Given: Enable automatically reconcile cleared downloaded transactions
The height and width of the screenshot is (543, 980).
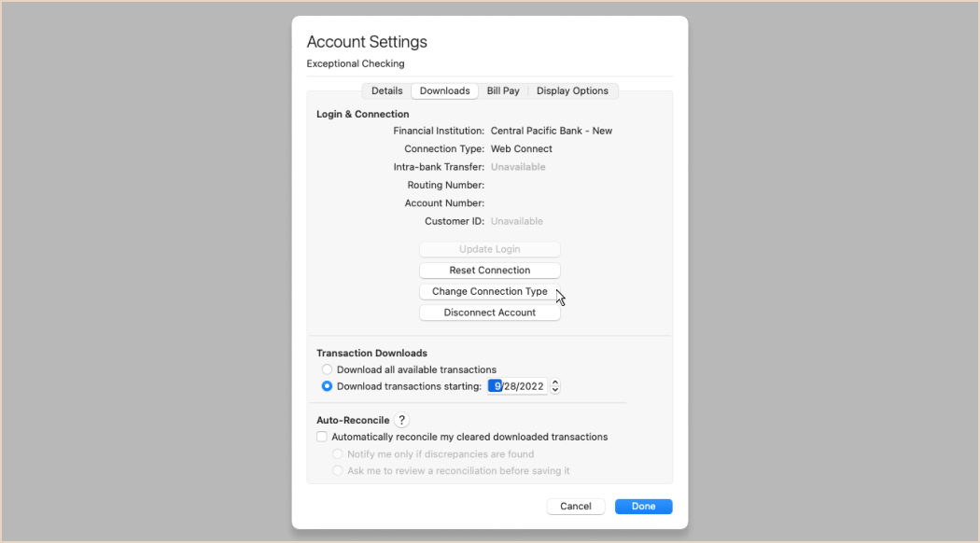Looking at the screenshot, I should click(x=322, y=437).
